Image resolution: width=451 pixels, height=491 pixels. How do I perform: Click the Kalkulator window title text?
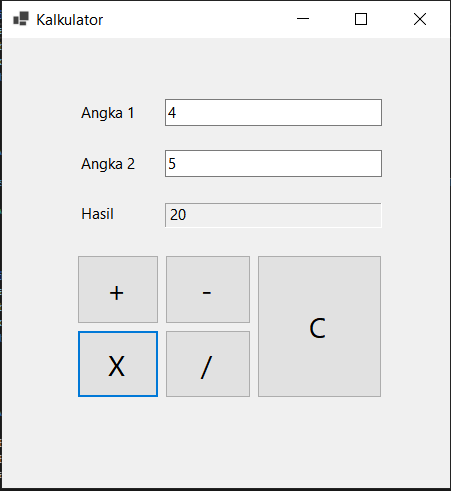coord(70,20)
